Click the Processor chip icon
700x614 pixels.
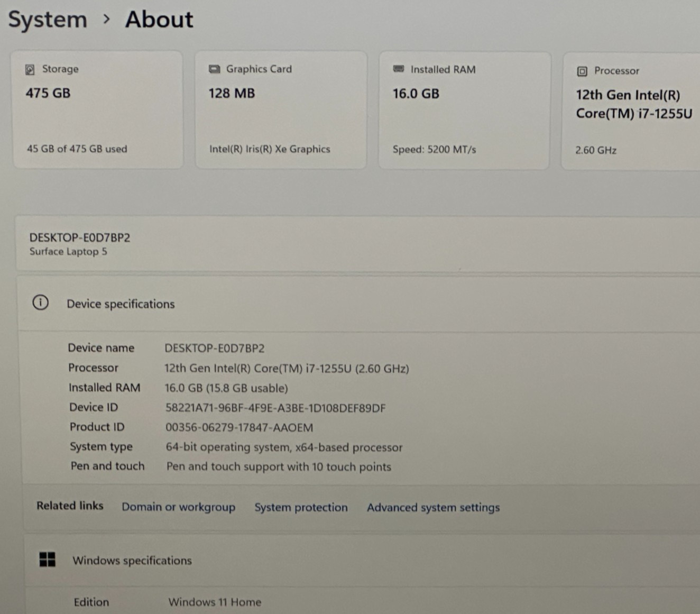pyautogui.click(x=582, y=71)
